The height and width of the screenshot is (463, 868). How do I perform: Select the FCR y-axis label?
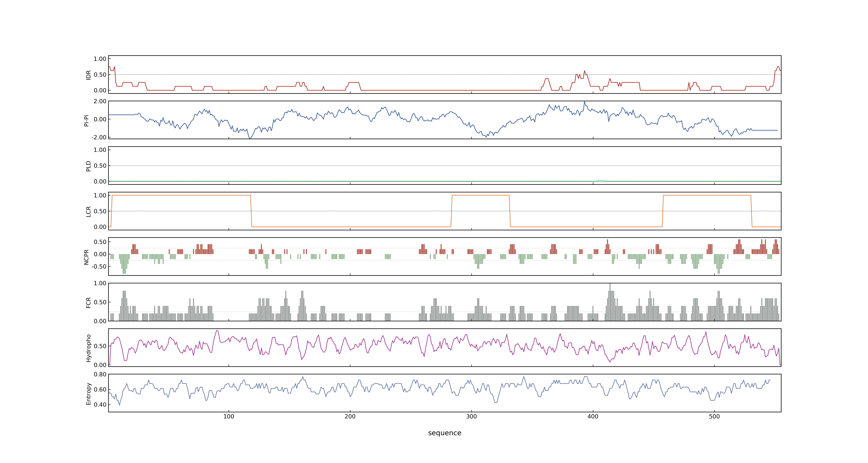pos(88,303)
